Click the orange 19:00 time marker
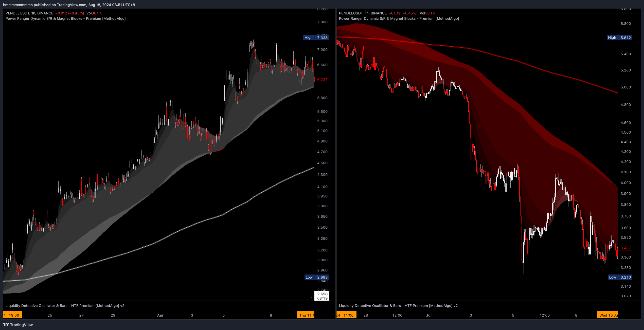This screenshot has width=644, height=330. click(x=12, y=315)
